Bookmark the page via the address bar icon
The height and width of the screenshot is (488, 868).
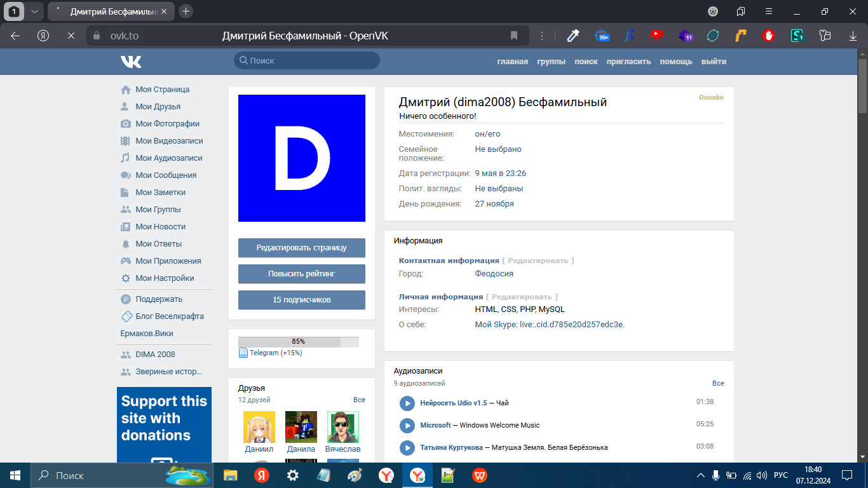[x=514, y=36]
